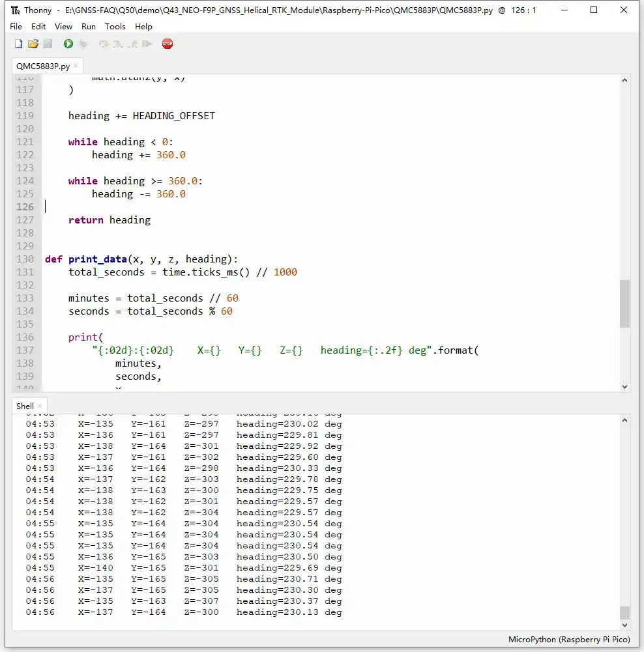This screenshot has width=644, height=652.
Task: Click the 'def print_data' function name
Action: coord(97,259)
